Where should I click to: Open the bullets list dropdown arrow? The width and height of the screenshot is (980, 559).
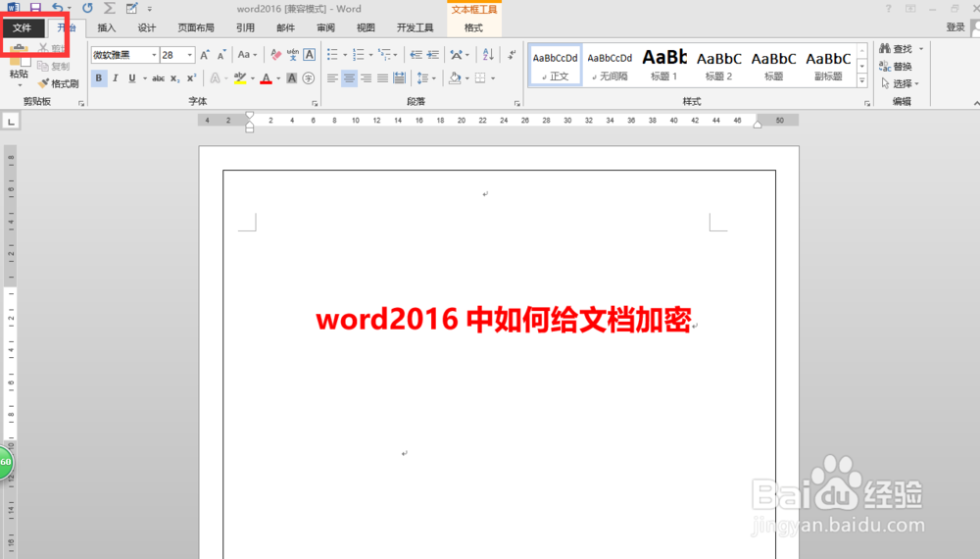[x=345, y=55]
